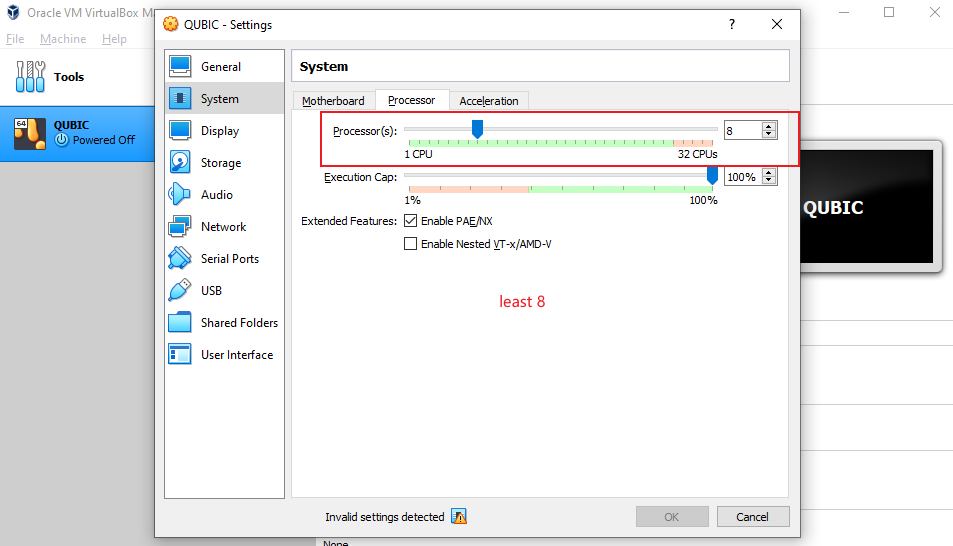This screenshot has width=953, height=546.
Task: Decrease processor count with down arrow
Action: coord(769,134)
